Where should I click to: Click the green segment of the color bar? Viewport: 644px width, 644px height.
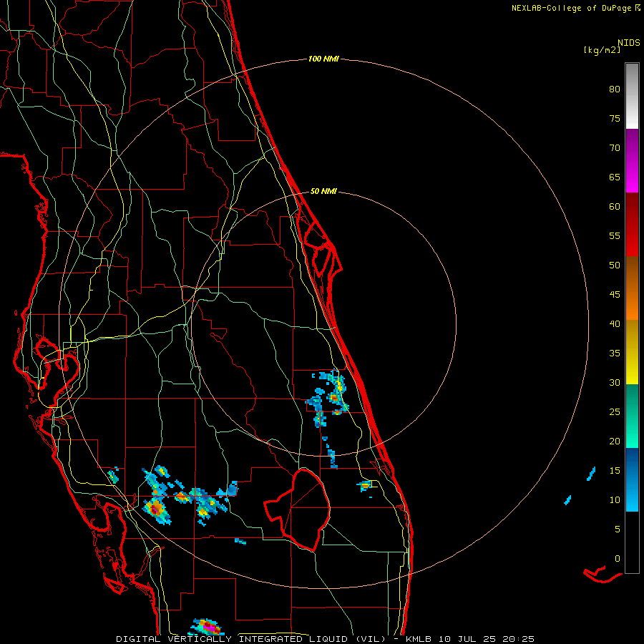pos(632,416)
